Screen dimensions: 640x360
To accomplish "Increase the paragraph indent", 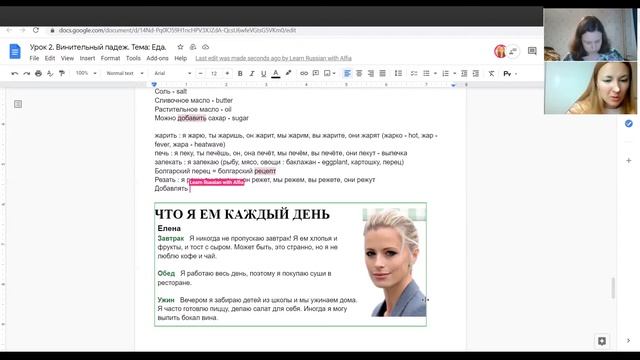I will tap(476, 73).
